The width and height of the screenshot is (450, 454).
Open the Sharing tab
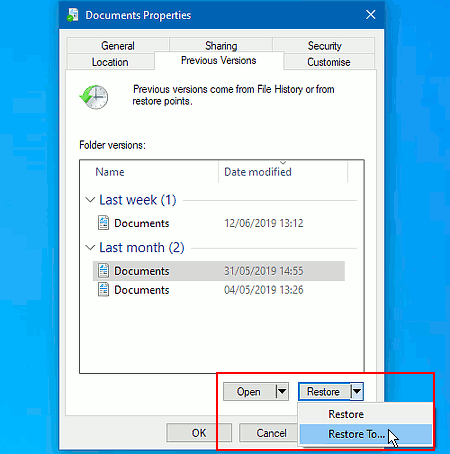pyautogui.click(x=221, y=46)
